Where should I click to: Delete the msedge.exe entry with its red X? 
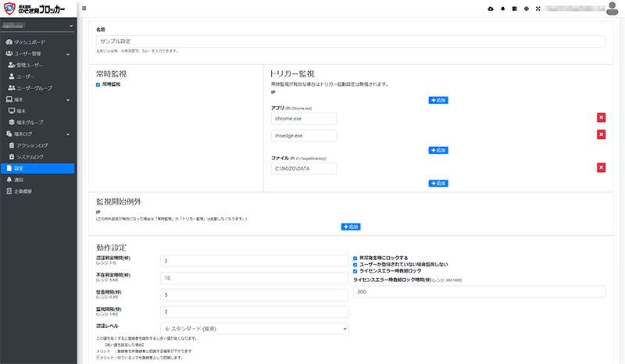(x=601, y=134)
